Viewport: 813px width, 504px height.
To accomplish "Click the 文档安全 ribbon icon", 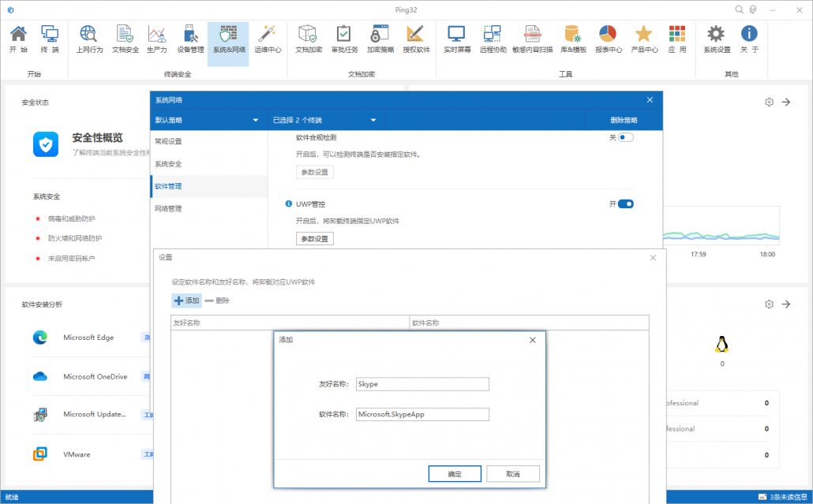I will tap(125, 39).
